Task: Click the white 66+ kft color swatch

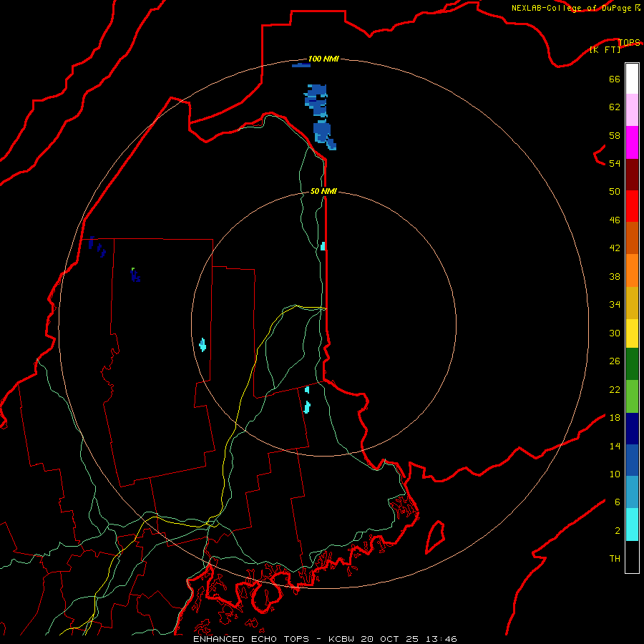Action: pyautogui.click(x=632, y=79)
